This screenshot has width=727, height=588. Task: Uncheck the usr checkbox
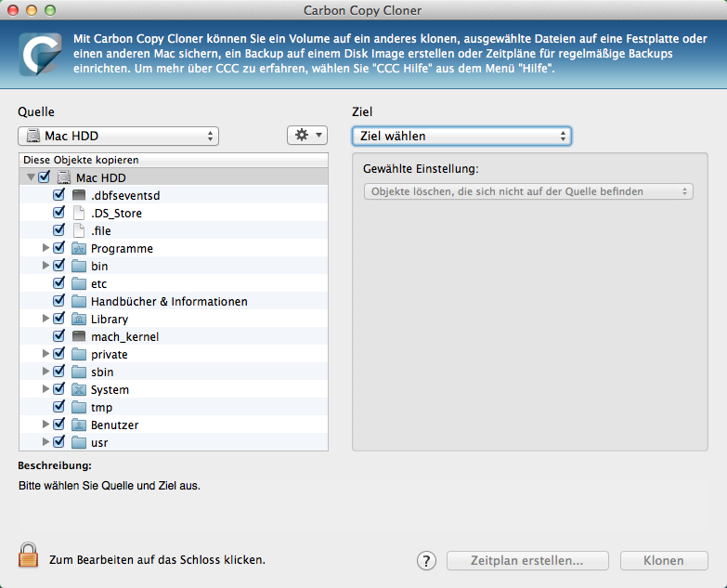pyautogui.click(x=58, y=441)
